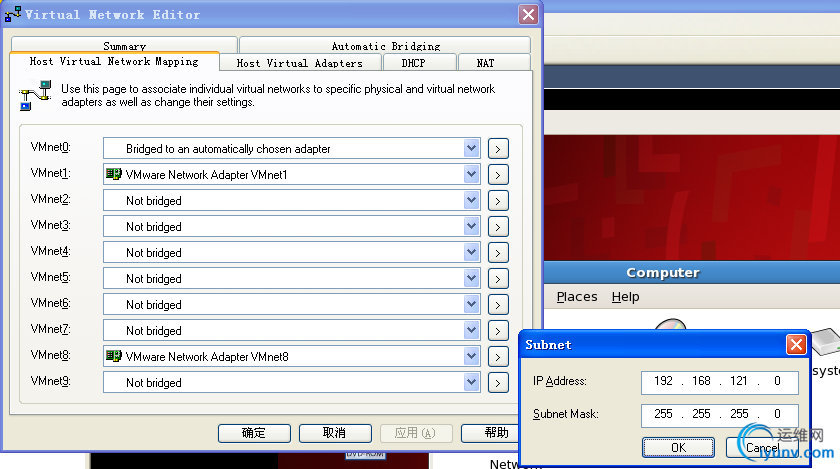Viewport: 840px width, 469px height.
Task: Open VMnet9 settings arrow button
Action: click(498, 383)
